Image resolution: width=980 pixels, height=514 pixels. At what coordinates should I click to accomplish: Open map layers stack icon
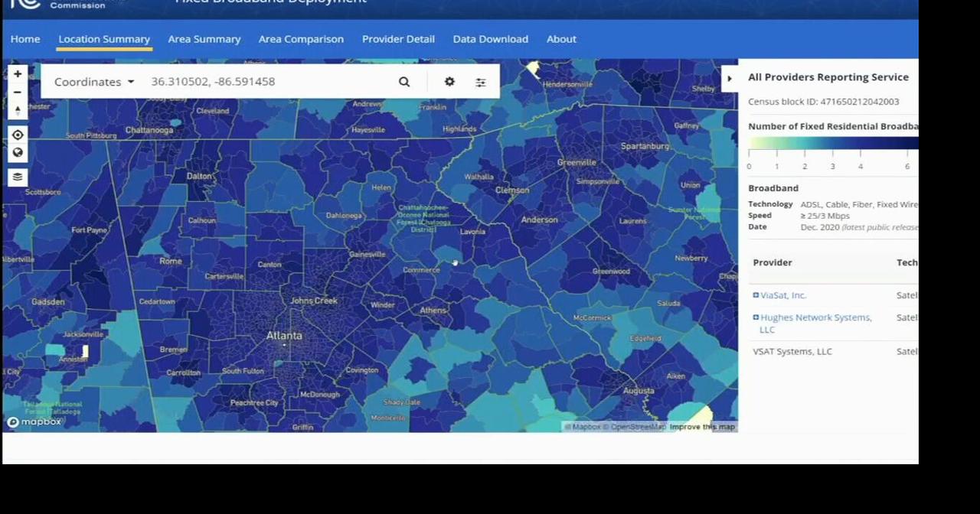(x=18, y=177)
